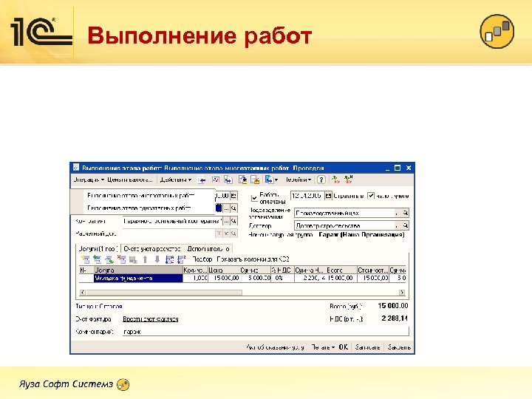This screenshot has height=399, width=532.
Task: Click the second Дт/Кт postings icon
Action: click(349, 180)
